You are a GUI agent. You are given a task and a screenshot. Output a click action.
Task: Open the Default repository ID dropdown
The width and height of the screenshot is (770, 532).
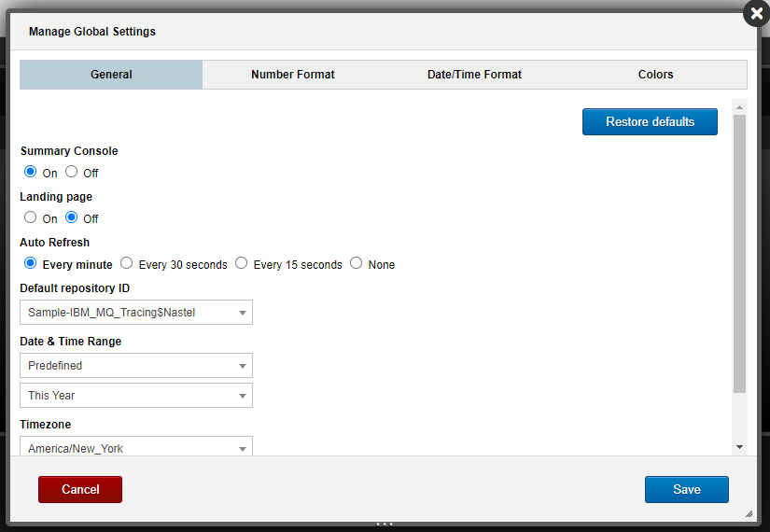pos(136,313)
